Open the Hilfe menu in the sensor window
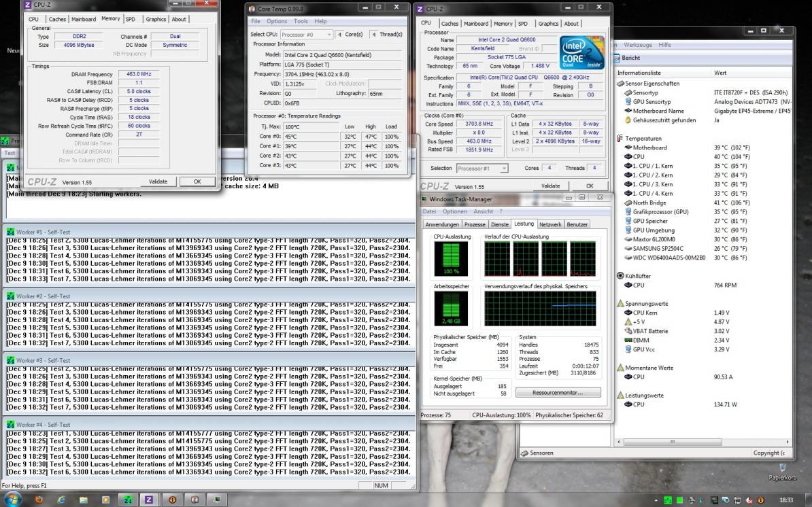812x507 pixels. pyautogui.click(x=664, y=45)
